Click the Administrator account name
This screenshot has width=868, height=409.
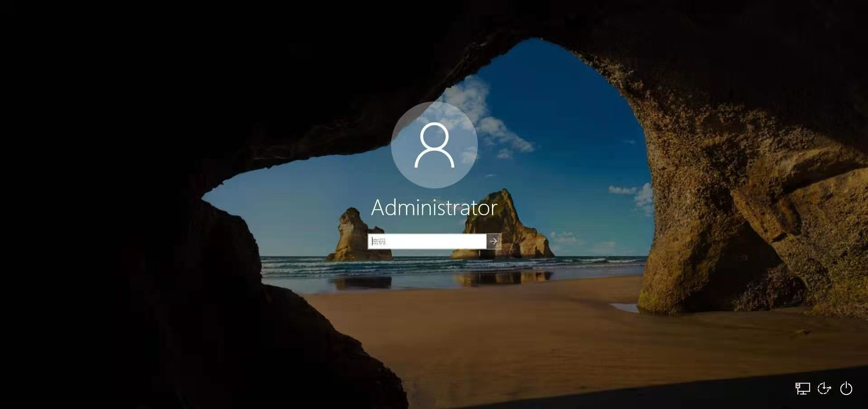click(x=434, y=208)
